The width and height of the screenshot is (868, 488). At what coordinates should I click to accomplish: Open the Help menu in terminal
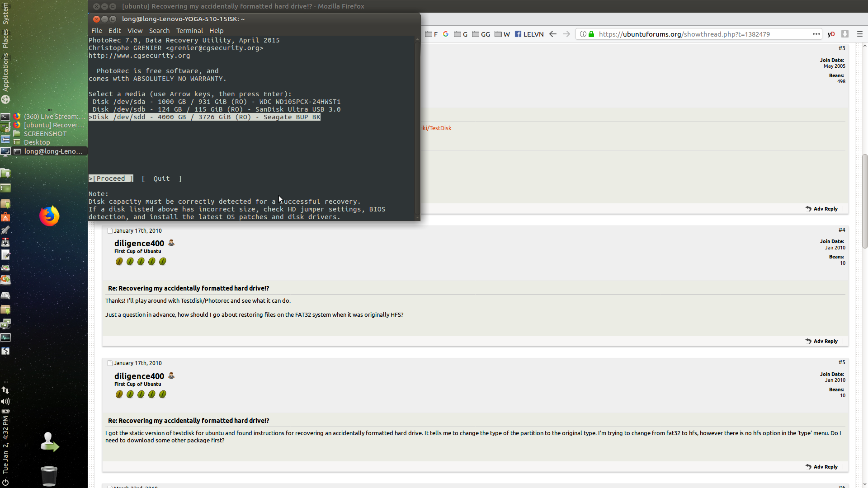point(216,31)
